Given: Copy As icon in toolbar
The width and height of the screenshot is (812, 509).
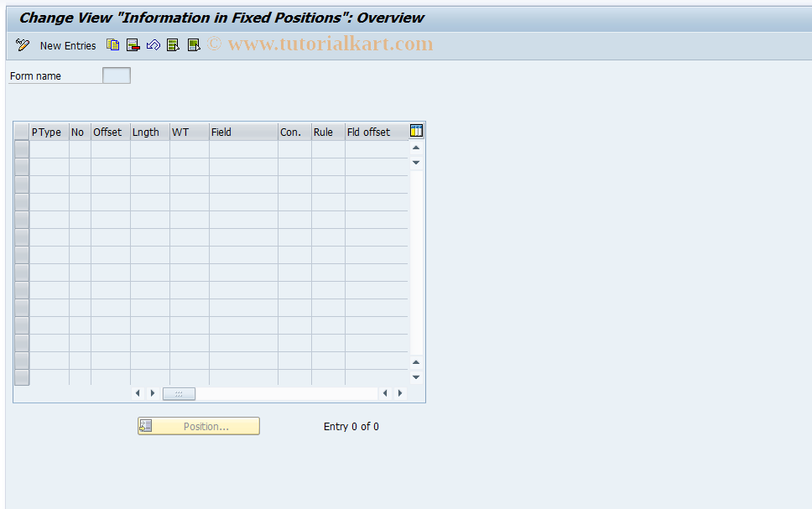Looking at the screenshot, I should tap(113, 45).
